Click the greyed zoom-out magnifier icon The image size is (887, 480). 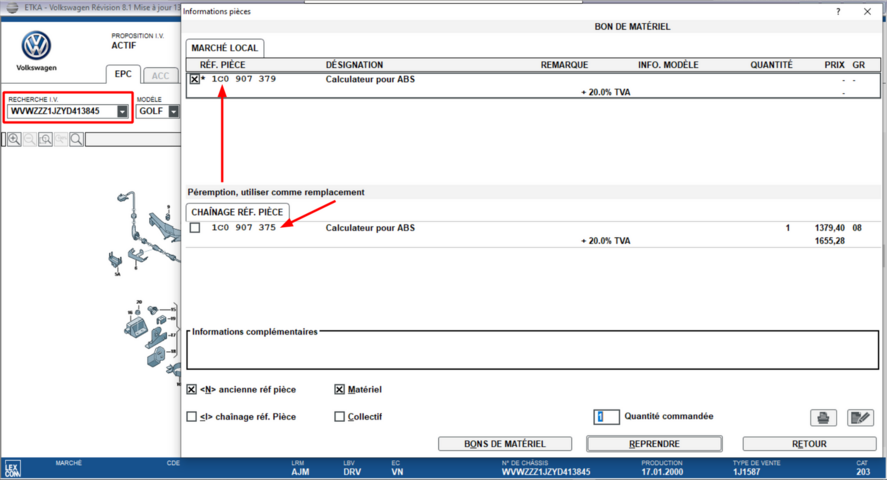(x=30, y=139)
